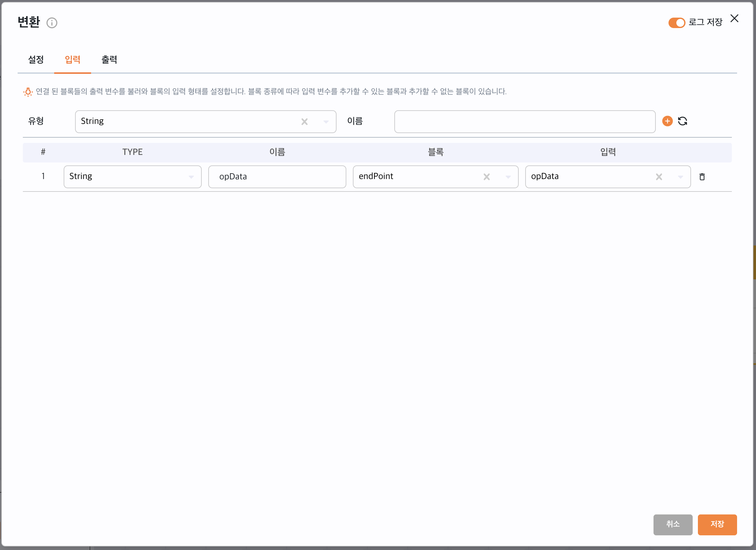Open the opData 입력 combo box
756x550 pixels.
pos(608,176)
